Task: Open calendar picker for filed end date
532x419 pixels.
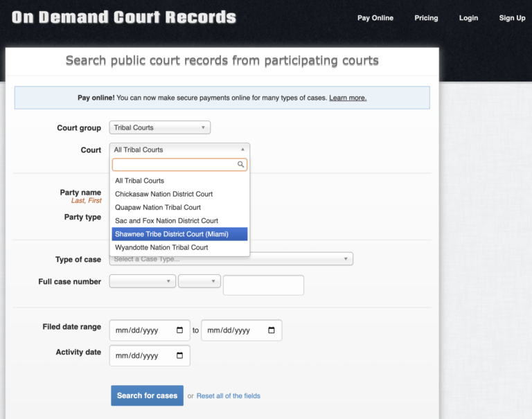Action: click(x=272, y=330)
